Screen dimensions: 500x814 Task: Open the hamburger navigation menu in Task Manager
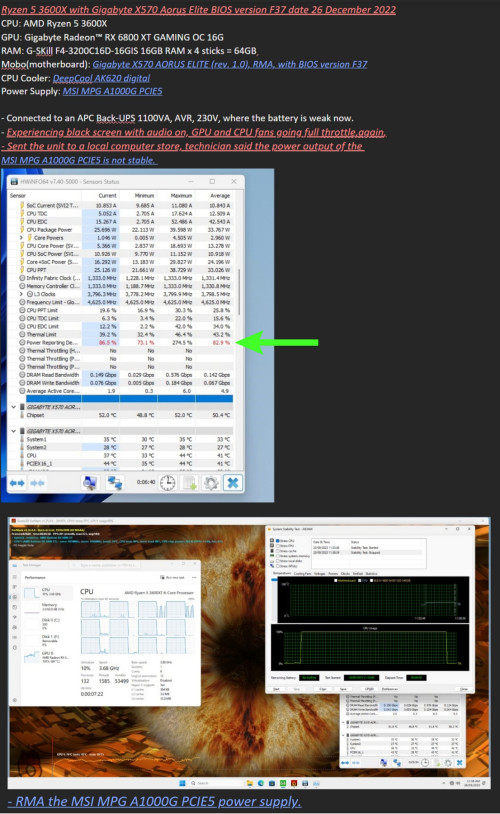15,577
